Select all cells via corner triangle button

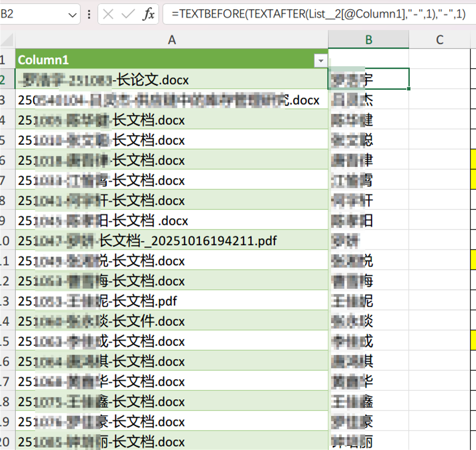pos(7,39)
